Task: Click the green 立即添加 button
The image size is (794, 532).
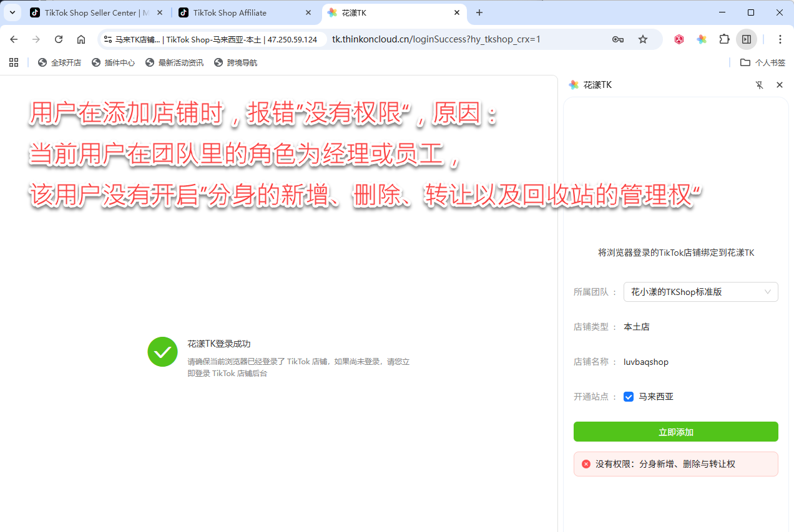Action: click(675, 432)
